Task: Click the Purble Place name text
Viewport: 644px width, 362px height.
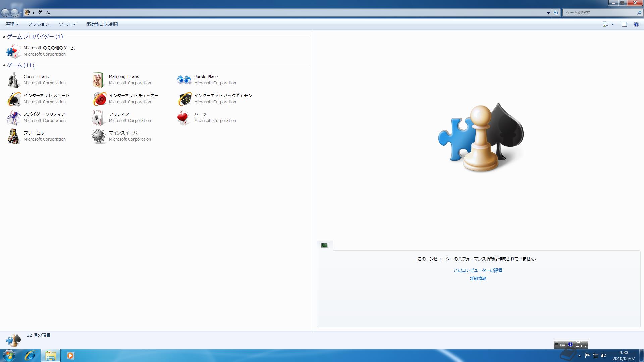Action: 206,77
